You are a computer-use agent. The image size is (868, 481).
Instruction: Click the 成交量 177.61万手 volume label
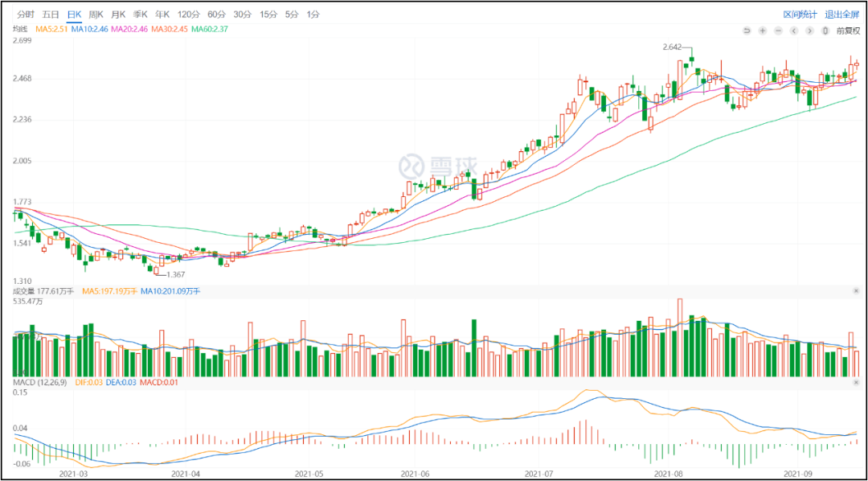click(43, 291)
